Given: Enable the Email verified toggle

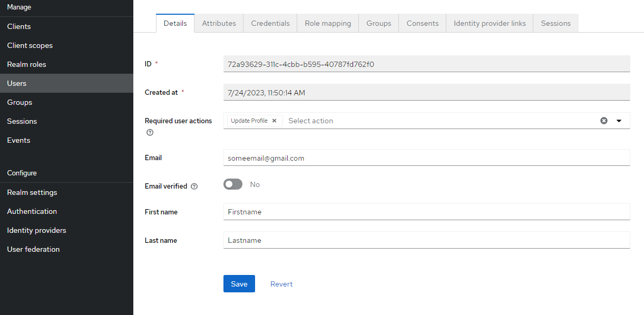Looking at the screenshot, I should (232, 184).
